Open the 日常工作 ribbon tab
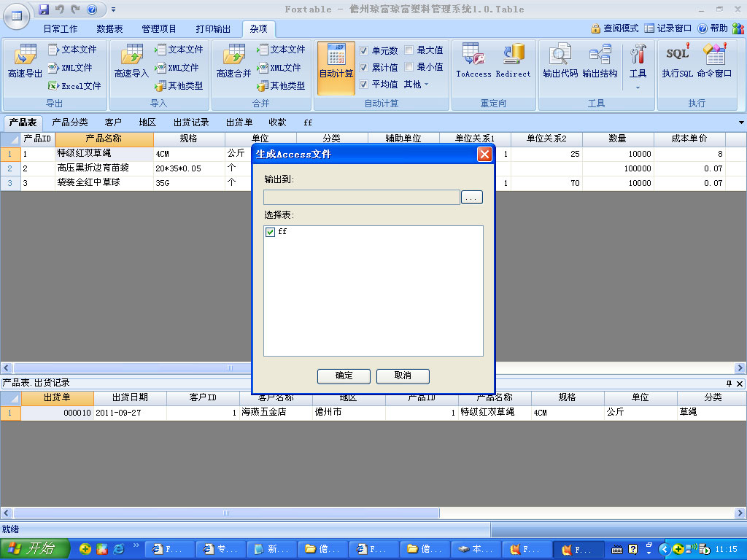The width and height of the screenshot is (747, 560). pyautogui.click(x=61, y=29)
